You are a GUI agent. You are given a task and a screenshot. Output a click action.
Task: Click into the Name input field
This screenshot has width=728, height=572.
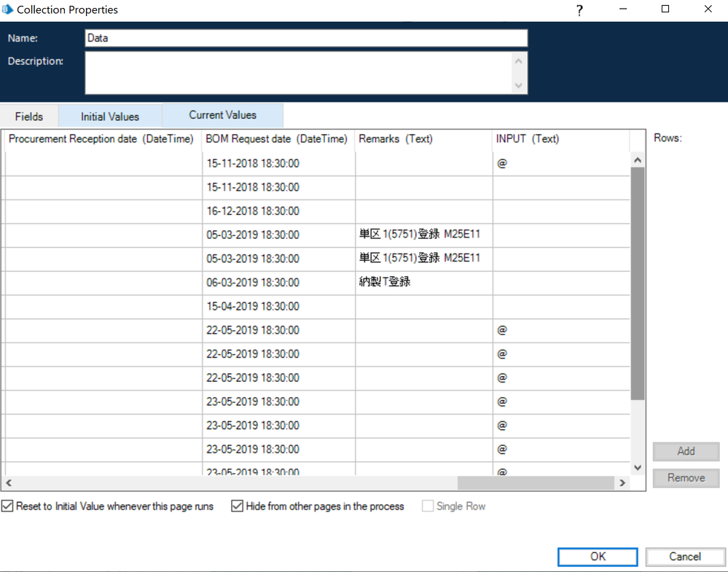click(x=306, y=38)
